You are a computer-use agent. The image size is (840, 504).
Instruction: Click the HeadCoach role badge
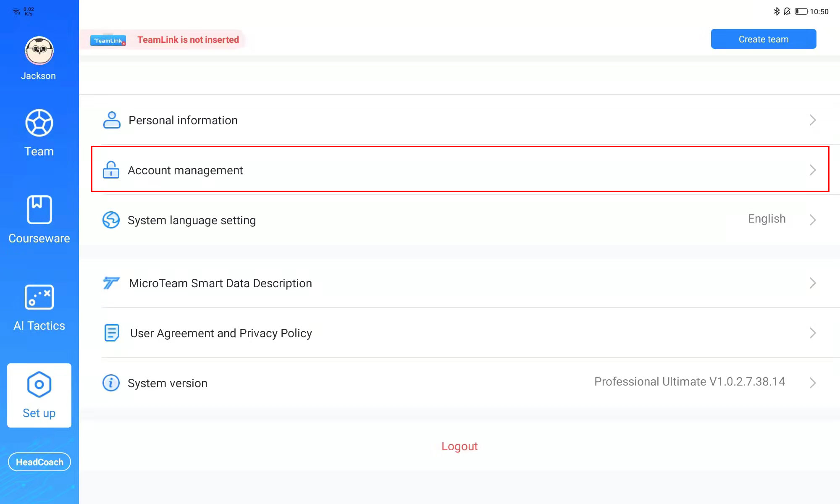[39, 462]
